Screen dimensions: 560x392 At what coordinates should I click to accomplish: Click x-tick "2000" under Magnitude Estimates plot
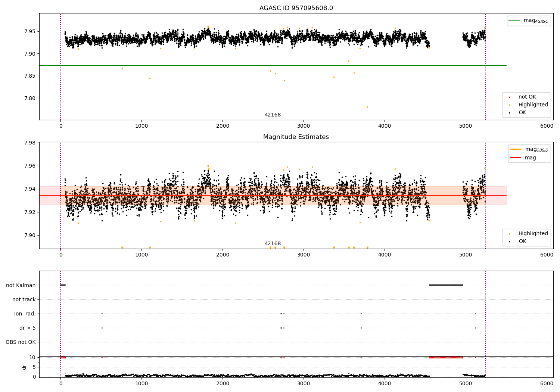223,255
